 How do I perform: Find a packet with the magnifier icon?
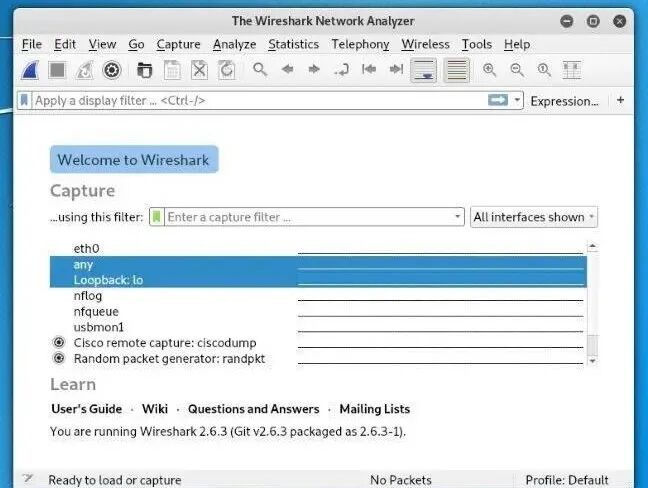[x=260, y=69]
